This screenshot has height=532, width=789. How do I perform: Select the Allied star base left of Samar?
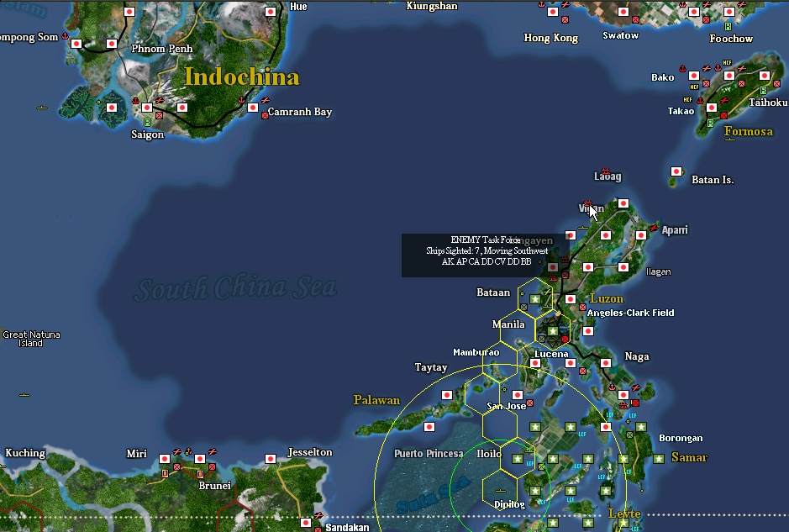coord(659,459)
